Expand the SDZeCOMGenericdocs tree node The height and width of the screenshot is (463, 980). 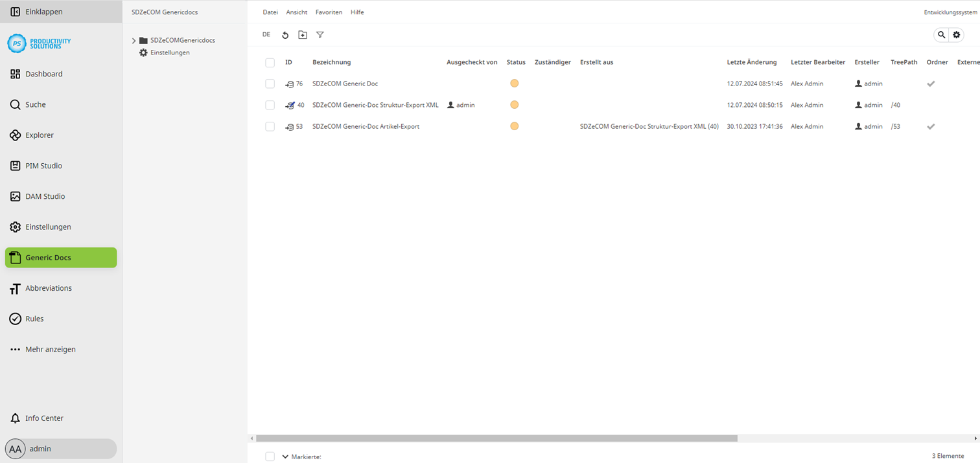[134, 40]
